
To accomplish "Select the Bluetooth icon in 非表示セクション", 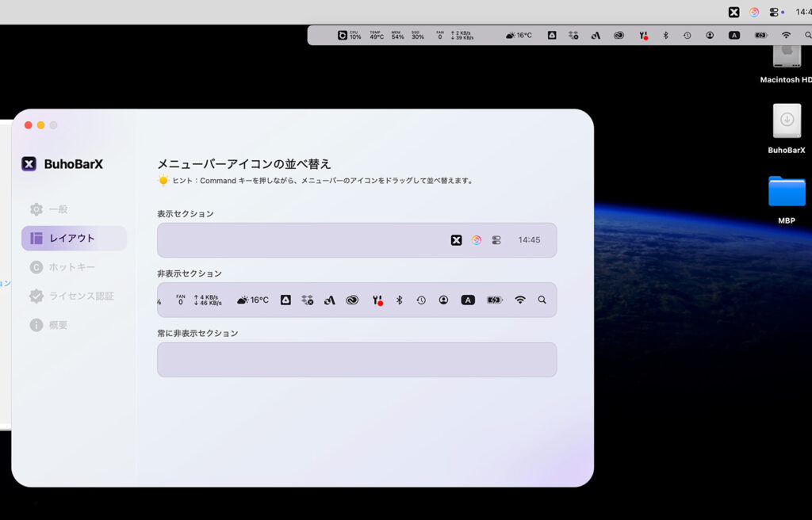I will pos(400,300).
